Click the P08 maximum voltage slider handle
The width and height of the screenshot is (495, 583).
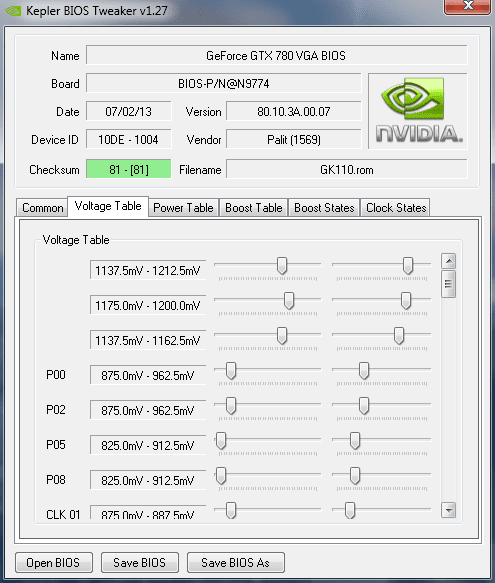[355, 476]
